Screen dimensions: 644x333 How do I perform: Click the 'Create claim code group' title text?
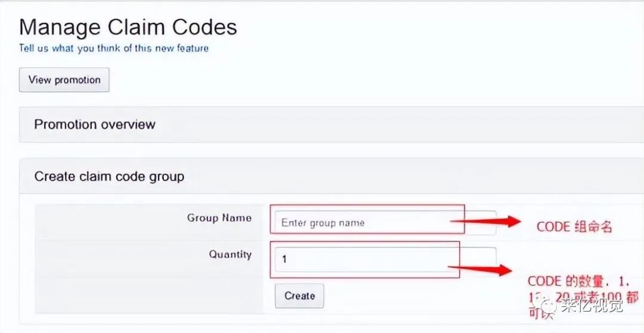pyautogui.click(x=109, y=177)
